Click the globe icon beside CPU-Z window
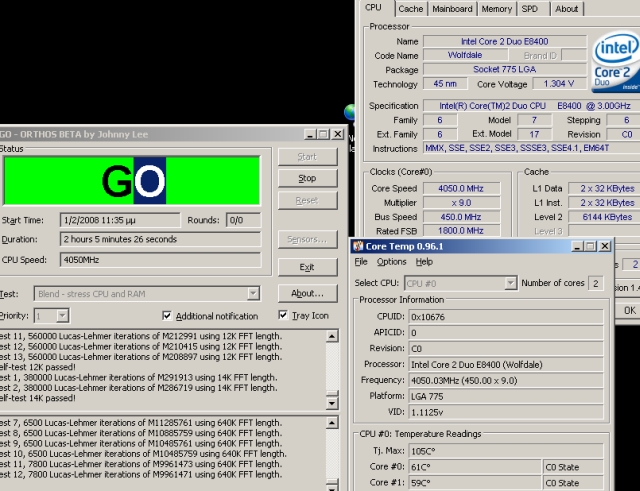Viewport: 640px width, 491px height. click(x=350, y=112)
